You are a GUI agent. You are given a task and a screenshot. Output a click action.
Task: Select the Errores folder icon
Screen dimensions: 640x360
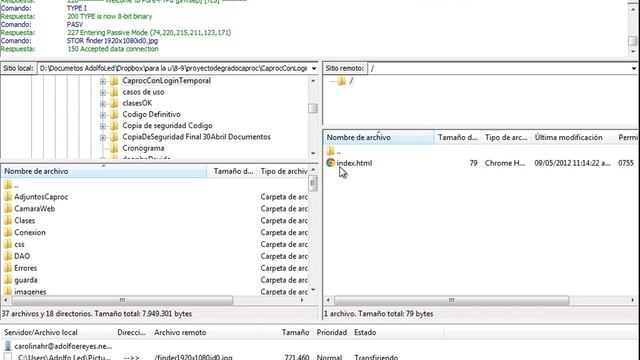coord(8,268)
